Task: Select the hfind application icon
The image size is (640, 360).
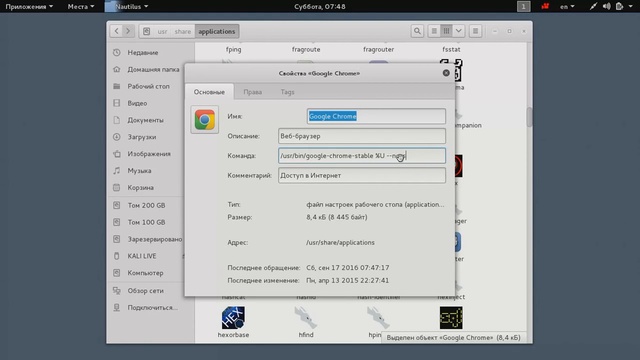Action: coord(306,318)
